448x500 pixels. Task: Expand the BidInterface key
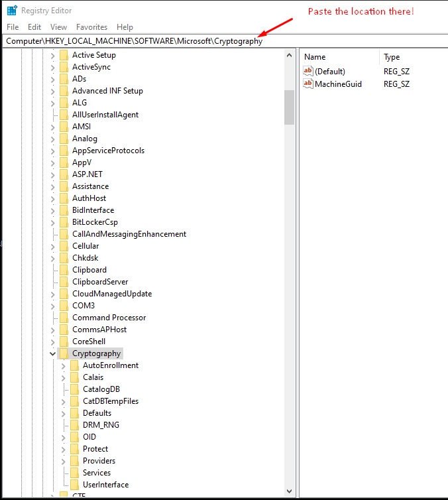tap(53, 210)
